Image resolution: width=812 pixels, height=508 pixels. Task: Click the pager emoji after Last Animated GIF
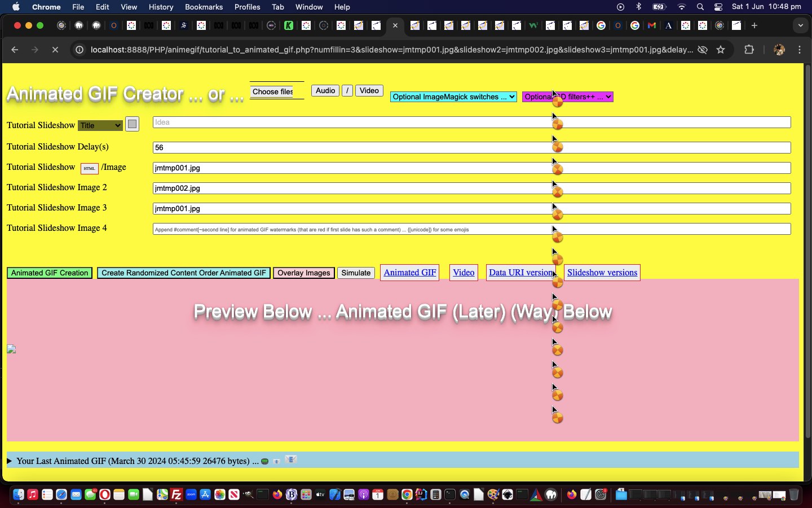[264, 461]
